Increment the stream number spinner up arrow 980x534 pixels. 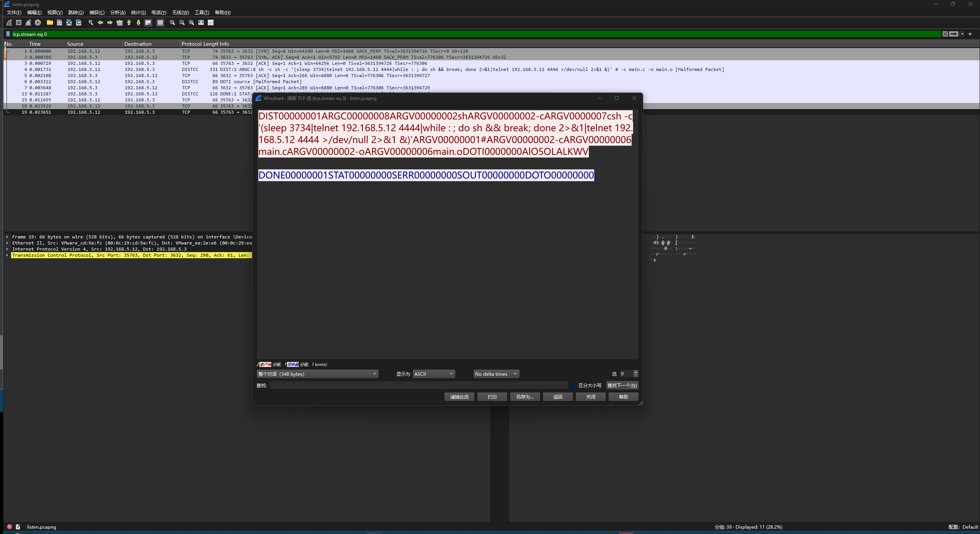(635, 372)
